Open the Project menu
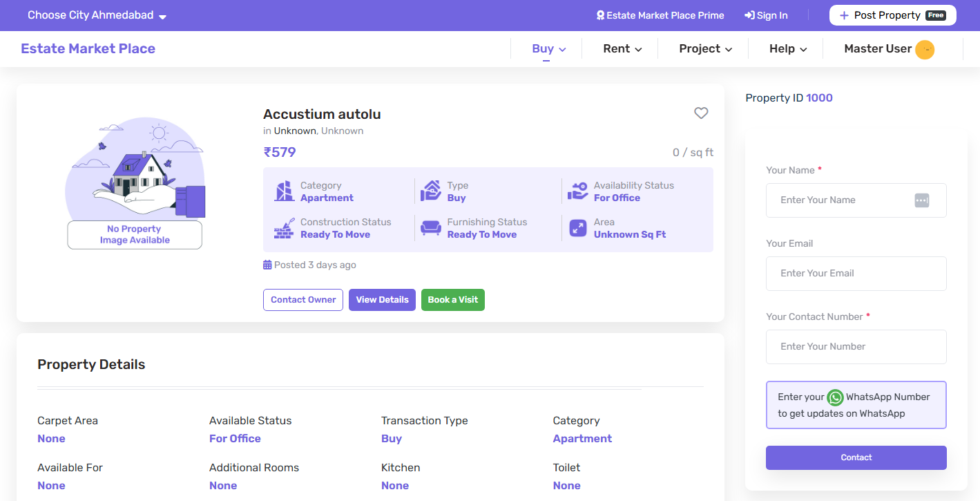Viewport: 980px width, 501px height. [705, 49]
